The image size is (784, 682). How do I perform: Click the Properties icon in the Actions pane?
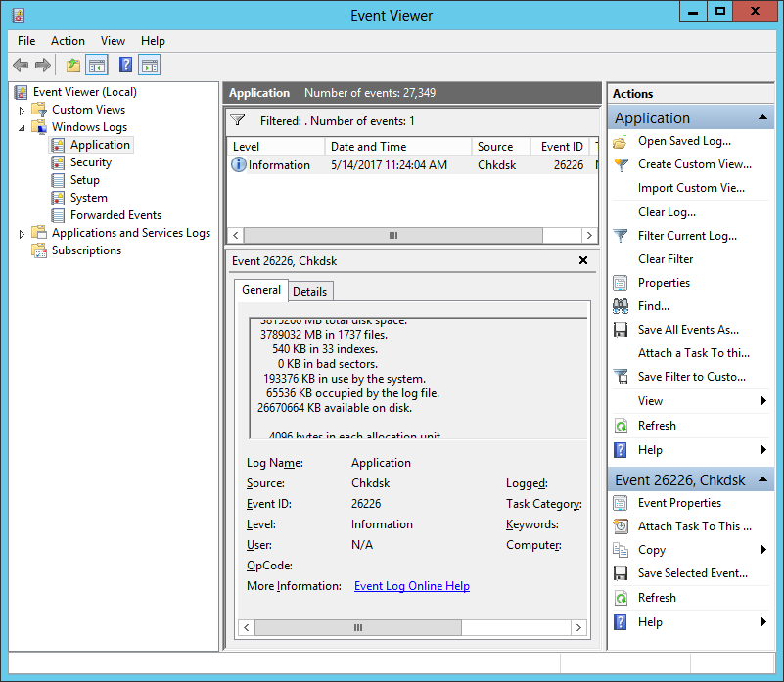point(621,283)
